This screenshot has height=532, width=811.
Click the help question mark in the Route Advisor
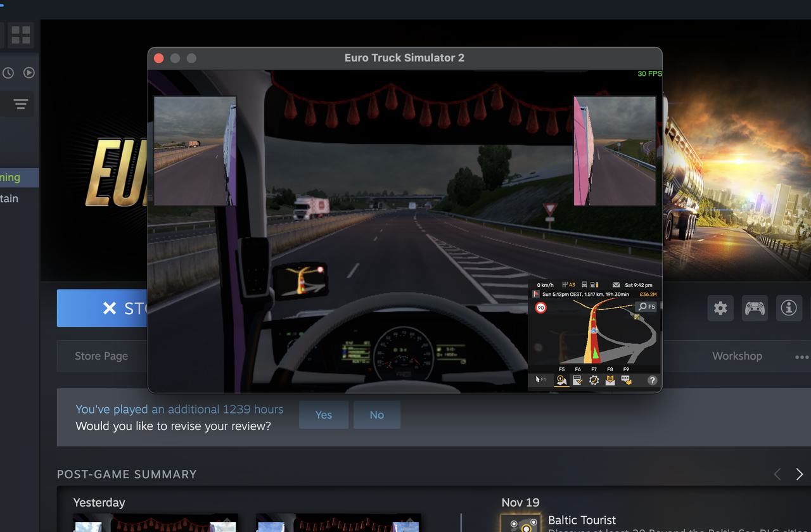tap(652, 380)
